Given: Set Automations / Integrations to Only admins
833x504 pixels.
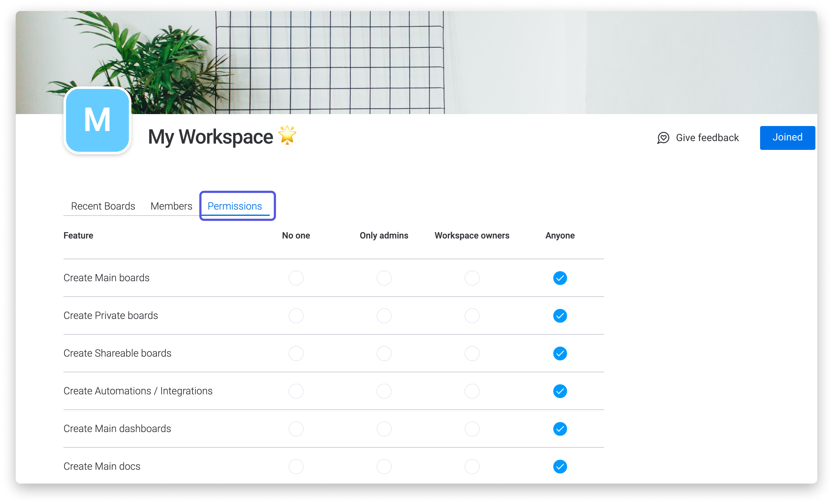Looking at the screenshot, I should coord(384,391).
